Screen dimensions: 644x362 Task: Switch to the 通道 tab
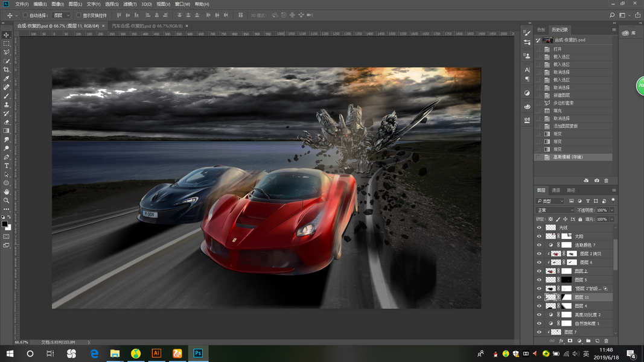tap(556, 190)
